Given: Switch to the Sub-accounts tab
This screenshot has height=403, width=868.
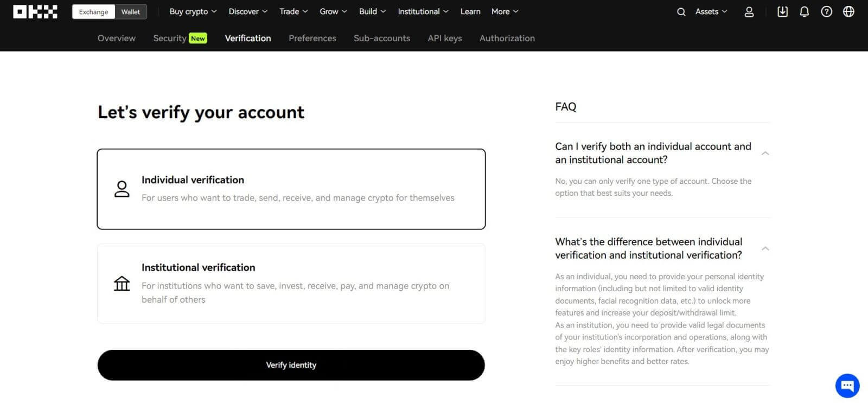Looking at the screenshot, I should tap(381, 38).
